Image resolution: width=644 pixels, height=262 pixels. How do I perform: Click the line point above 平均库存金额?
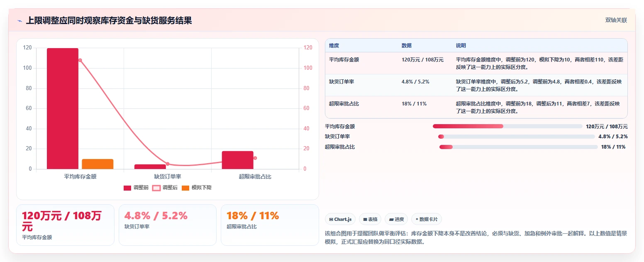tap(80, 60)
